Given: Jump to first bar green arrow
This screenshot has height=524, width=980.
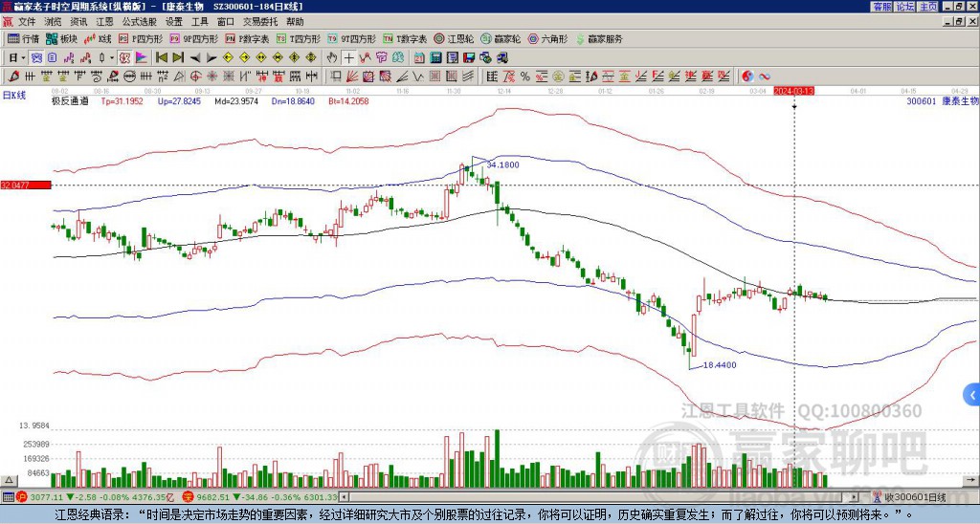Looking at the screenshot, I should click(x=162, y=58).
